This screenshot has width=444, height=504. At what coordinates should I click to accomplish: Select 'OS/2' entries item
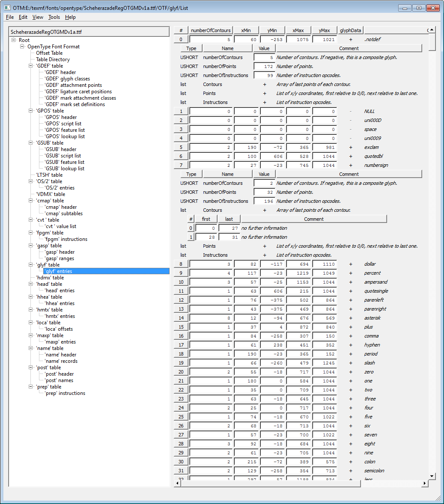(x=60, y=188)
